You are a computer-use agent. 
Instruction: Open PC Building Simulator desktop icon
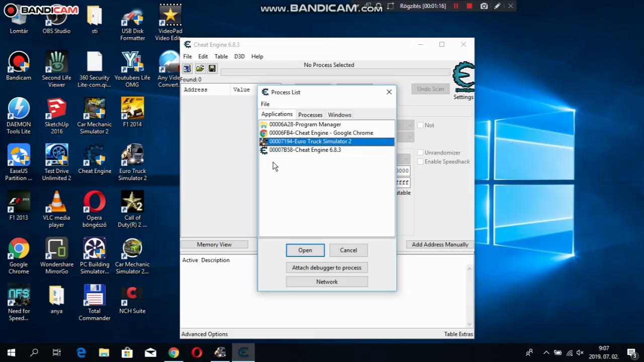pos(95,256)
